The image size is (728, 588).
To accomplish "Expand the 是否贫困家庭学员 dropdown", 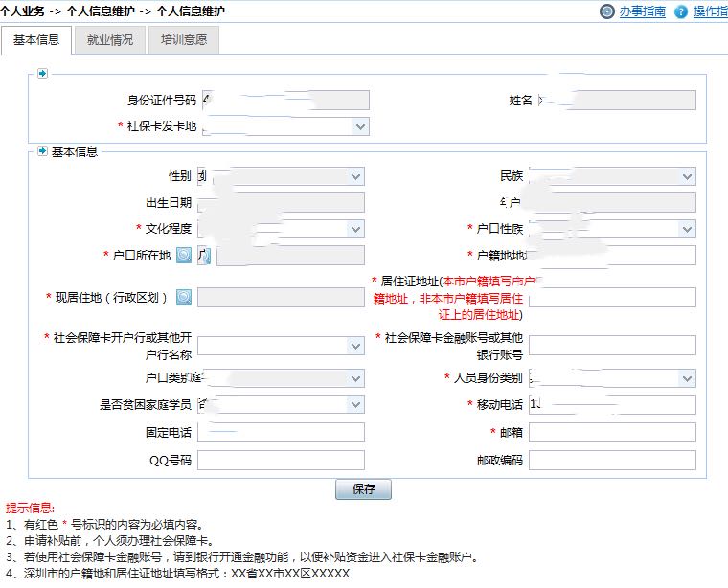I will [x=355, y=404].
